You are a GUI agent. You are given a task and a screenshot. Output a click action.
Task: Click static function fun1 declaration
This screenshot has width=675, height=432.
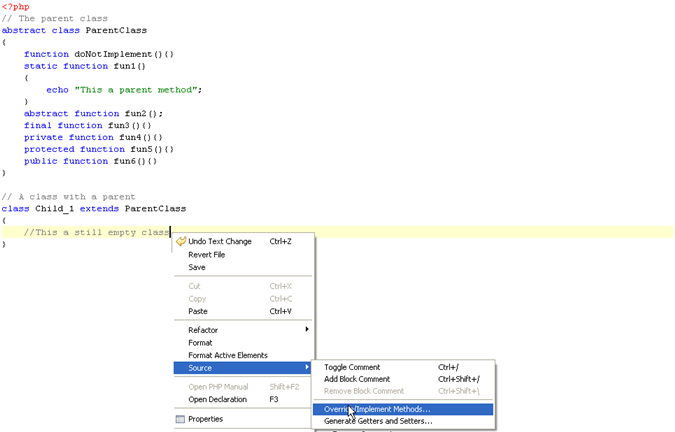pos(85,66)
